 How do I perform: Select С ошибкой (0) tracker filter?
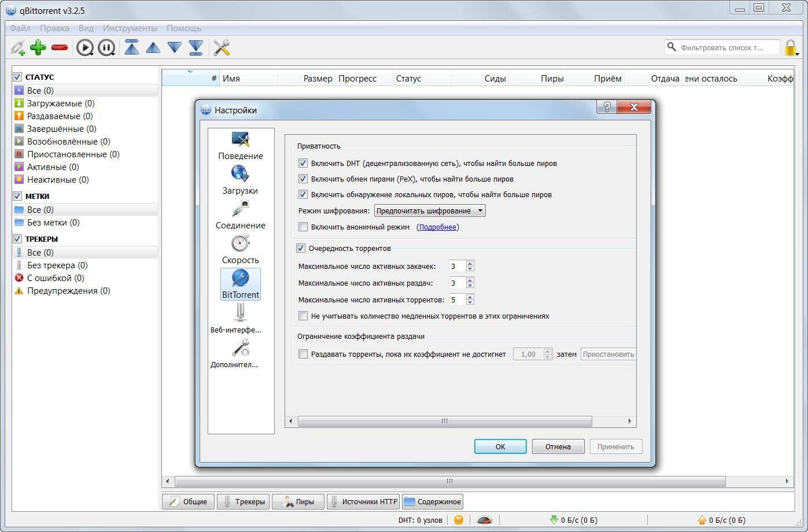[56, 278]
